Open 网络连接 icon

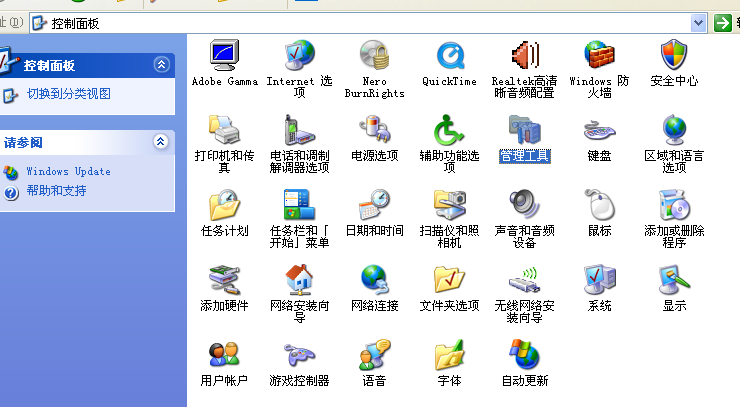pos(374,281)
